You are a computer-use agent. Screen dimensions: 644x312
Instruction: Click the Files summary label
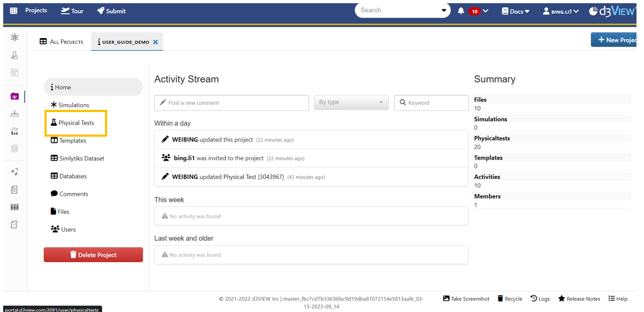click(480, 100)
